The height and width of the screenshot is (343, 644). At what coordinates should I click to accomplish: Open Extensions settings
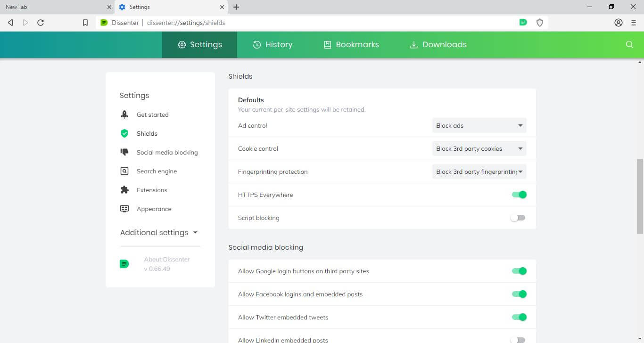point(152,190)
